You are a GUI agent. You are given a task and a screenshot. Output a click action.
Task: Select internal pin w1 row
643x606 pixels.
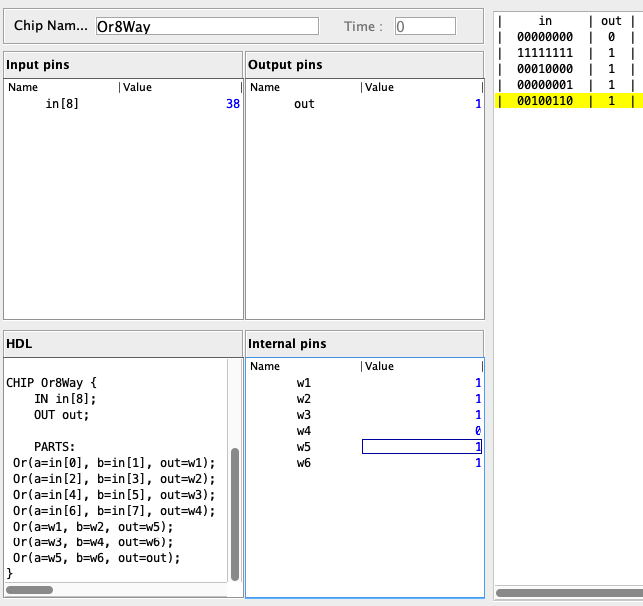pyautogui.click(x=365, y=383)
